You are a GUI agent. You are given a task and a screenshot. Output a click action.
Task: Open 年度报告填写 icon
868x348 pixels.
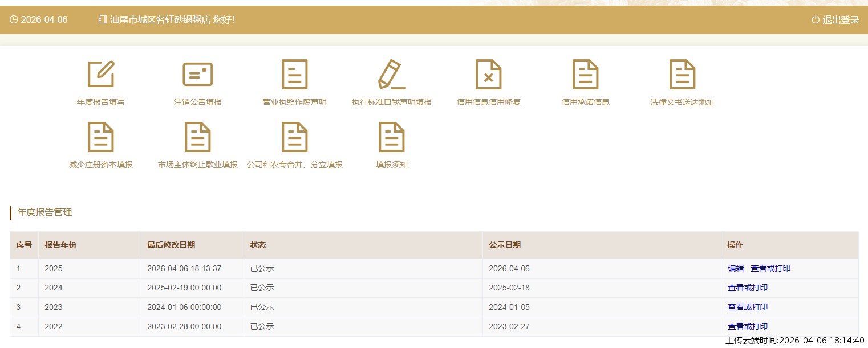coord(101,75)
